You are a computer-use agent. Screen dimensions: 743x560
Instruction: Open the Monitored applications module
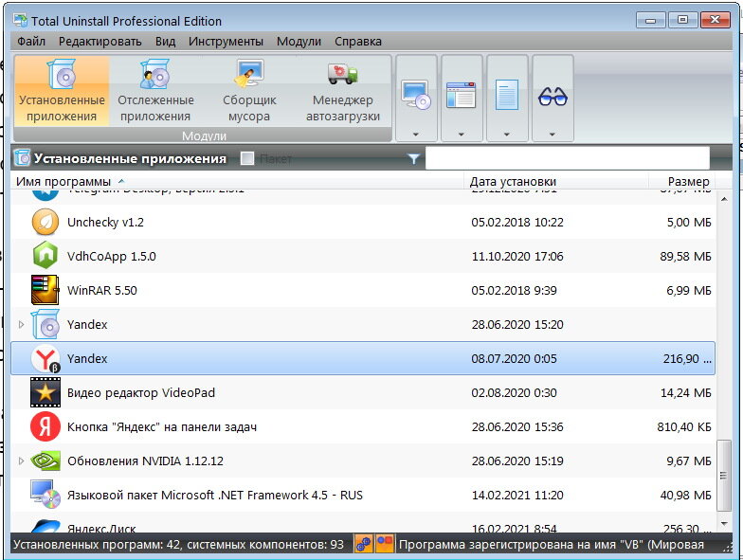155,91
